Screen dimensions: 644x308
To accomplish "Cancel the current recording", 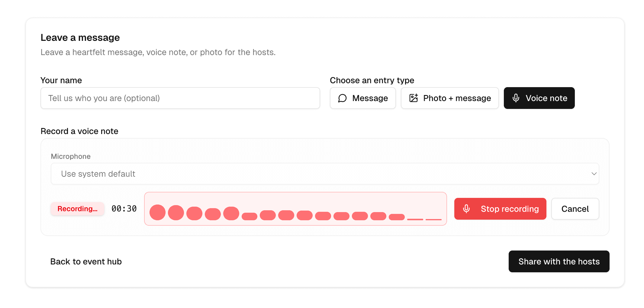I will point(575,209).
